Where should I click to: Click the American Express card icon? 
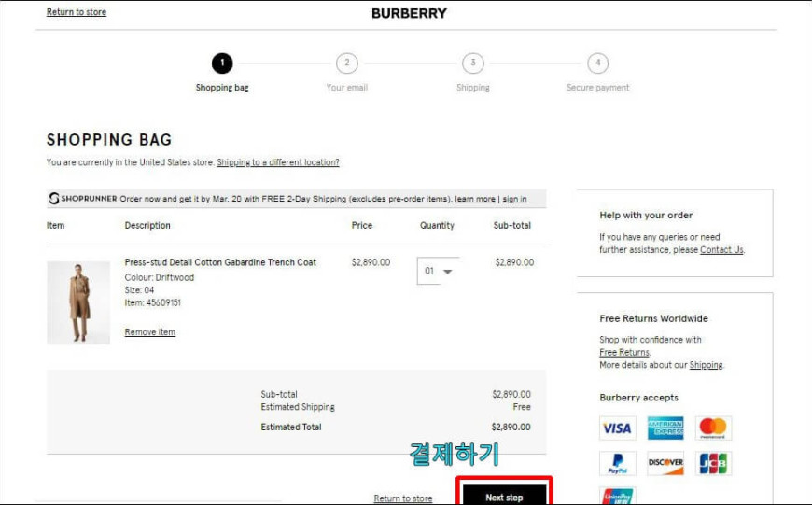tap(665, 428)
